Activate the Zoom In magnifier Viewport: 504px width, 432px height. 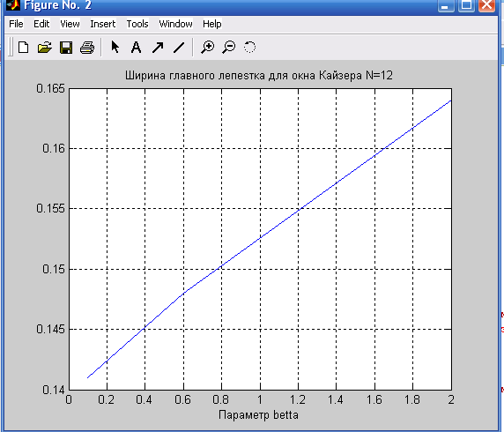[x=207, y=48]
